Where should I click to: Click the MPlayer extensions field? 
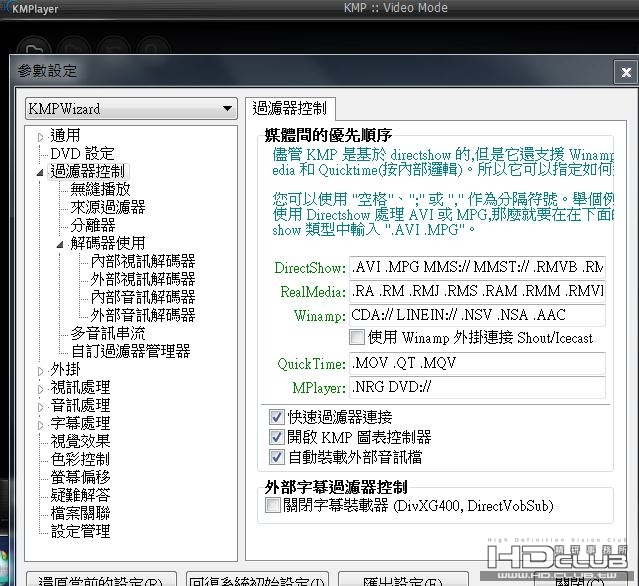[477, 387]
